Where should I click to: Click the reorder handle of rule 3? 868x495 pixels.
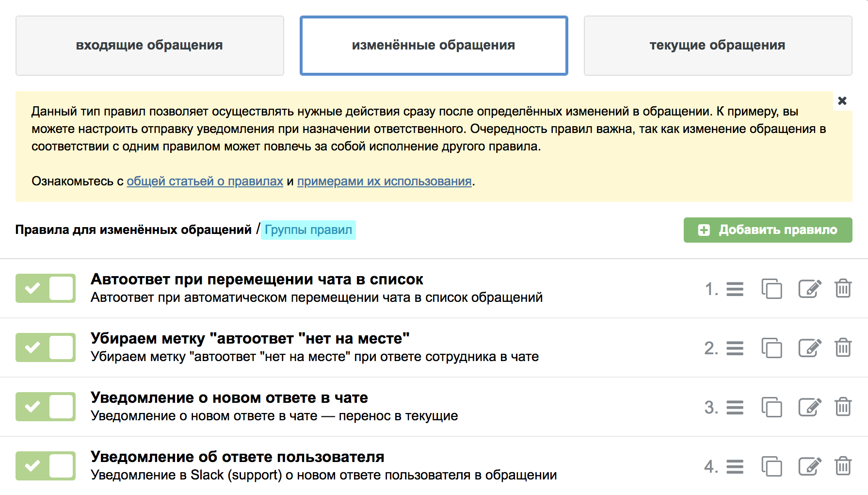click(x=735, y=408)
